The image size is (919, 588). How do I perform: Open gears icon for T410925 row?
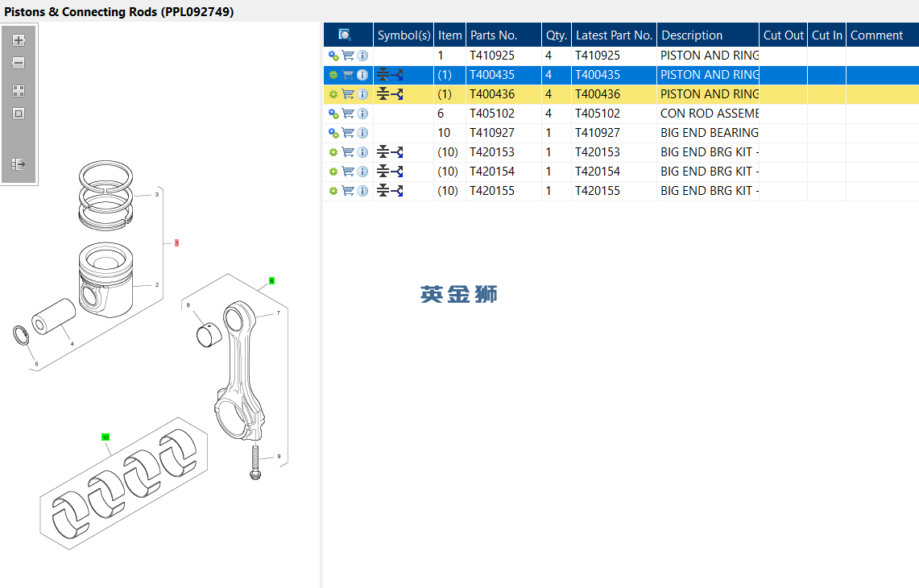[333, 56]
